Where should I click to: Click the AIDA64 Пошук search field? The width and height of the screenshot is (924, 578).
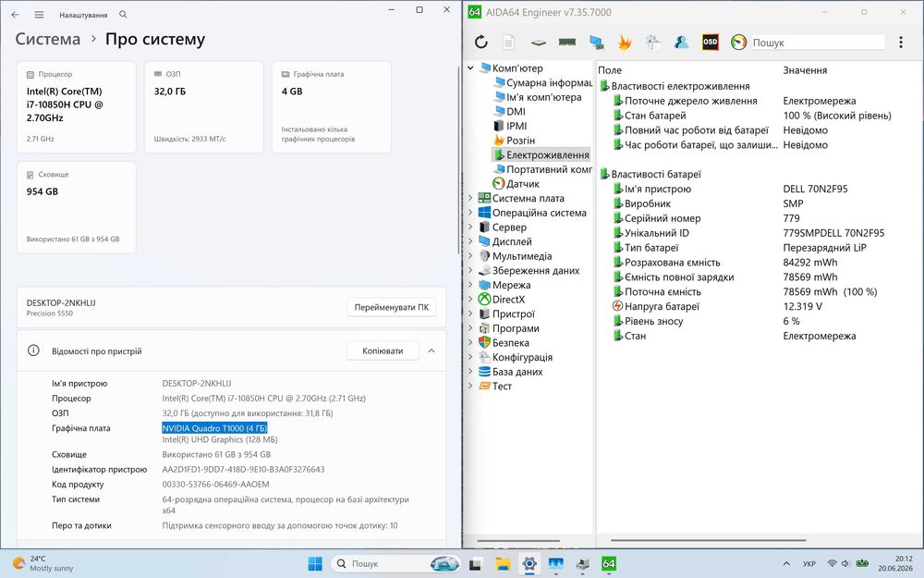818,43
